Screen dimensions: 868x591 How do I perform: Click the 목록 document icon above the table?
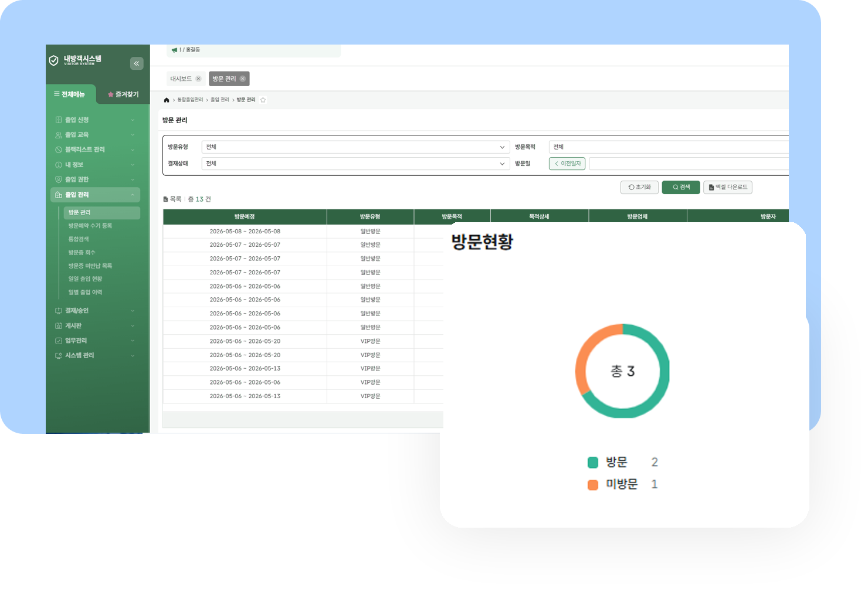click(x=165, y=199)
